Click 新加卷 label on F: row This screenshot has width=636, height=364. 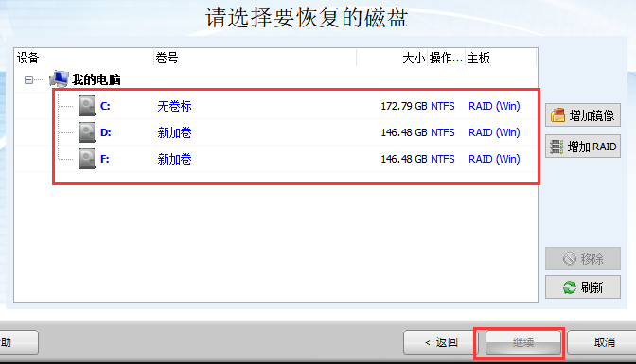(174, 159)
